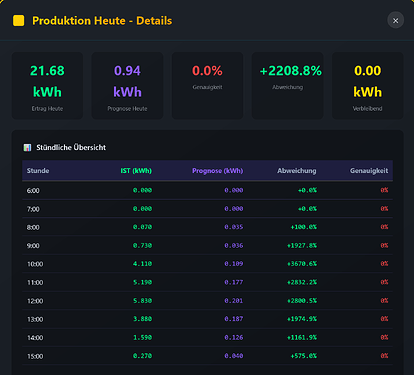Select the 6:00 hour cell
This screenshot has width=414, height=375.
click(x=33, y=191)
